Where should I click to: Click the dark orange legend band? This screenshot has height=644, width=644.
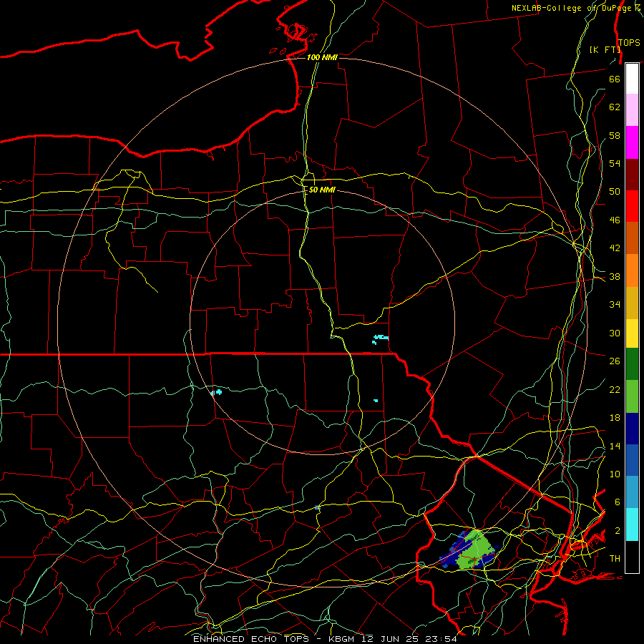click(632, 238)
